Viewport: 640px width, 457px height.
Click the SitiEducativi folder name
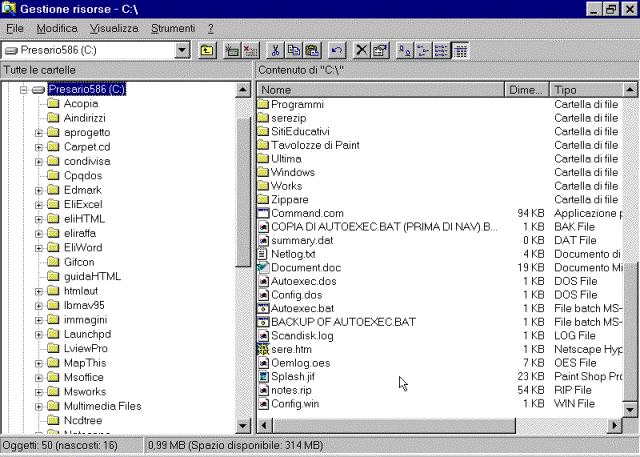[300, 131]
